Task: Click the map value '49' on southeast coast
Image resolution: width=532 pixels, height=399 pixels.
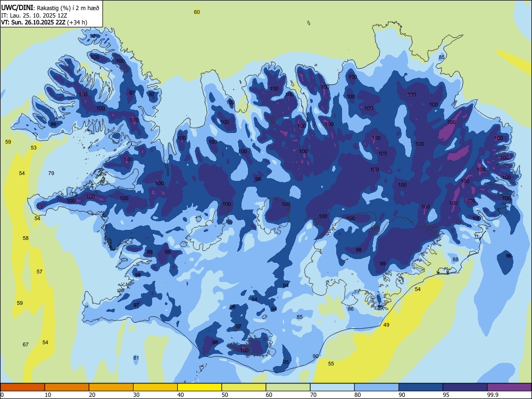Action: pyautogui.click(x=386, y=325)
